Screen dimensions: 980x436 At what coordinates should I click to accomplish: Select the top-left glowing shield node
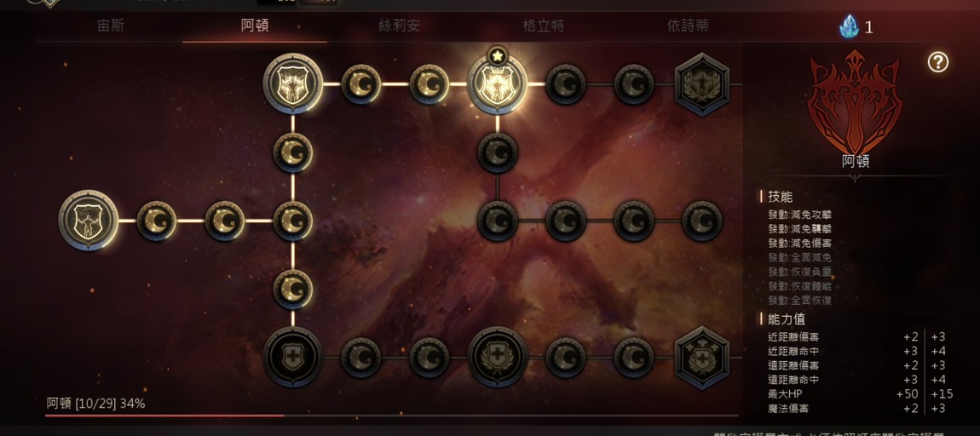(292, 83)
